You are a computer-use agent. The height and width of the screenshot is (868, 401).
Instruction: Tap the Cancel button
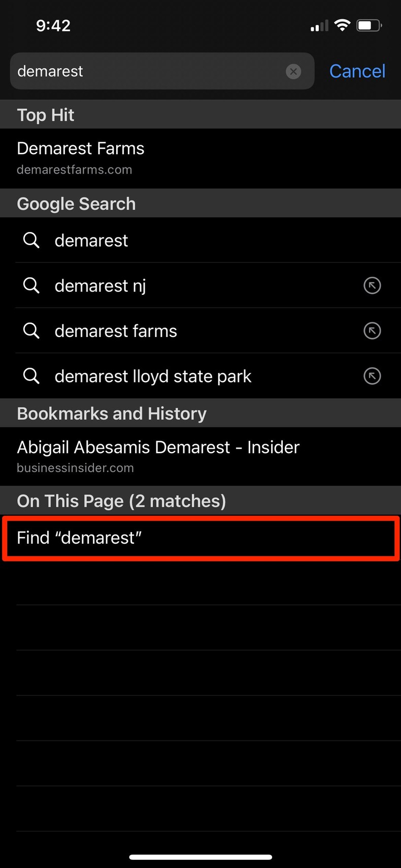tap(357, 71)
